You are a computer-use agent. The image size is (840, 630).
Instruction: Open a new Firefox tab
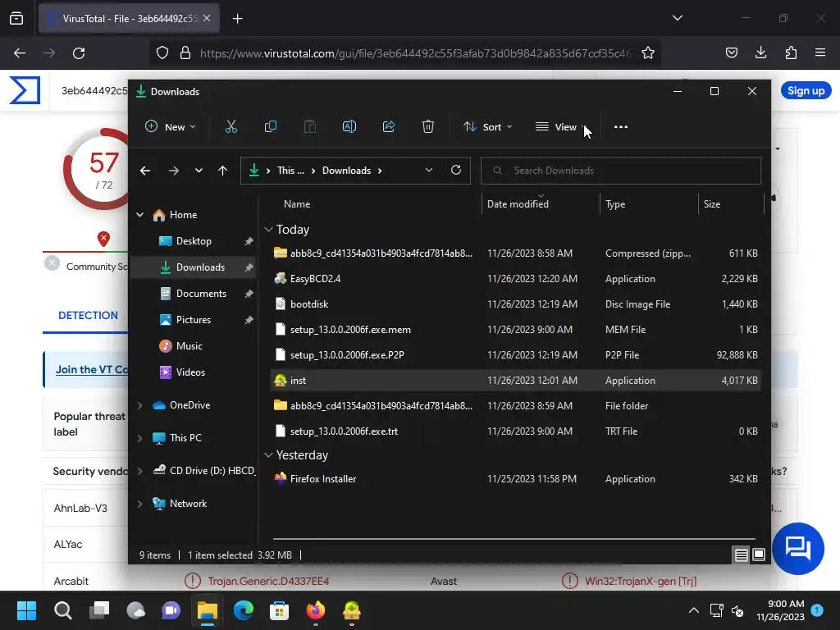(237, 19)
